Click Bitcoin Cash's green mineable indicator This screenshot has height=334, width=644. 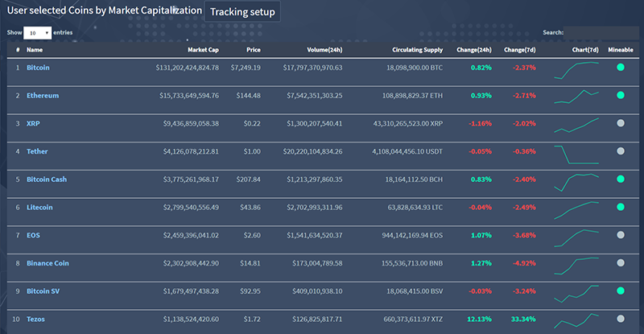click(621, 179)
